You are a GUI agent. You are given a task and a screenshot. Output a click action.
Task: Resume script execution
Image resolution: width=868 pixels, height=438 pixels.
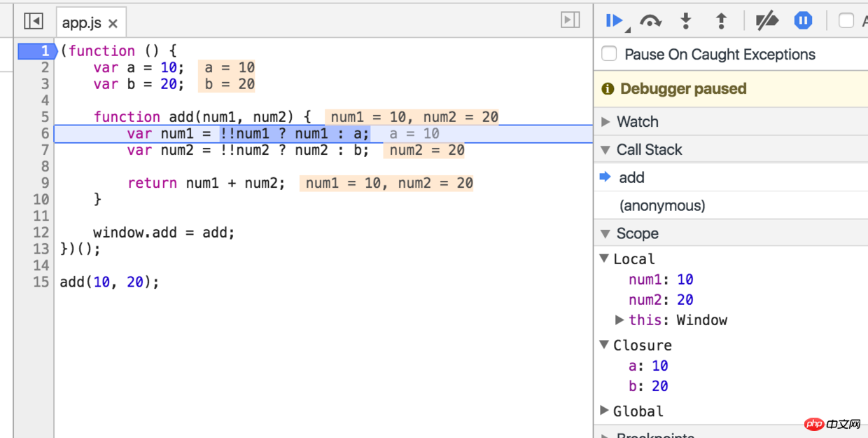615,21
